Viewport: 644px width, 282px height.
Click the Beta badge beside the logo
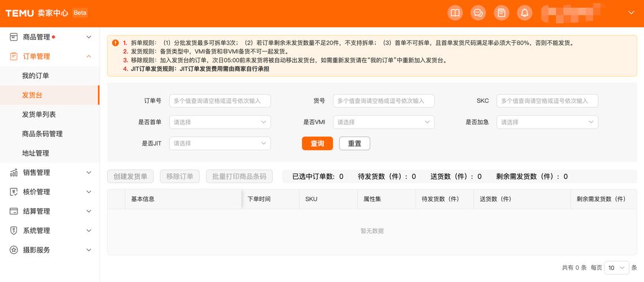point(80,13)
